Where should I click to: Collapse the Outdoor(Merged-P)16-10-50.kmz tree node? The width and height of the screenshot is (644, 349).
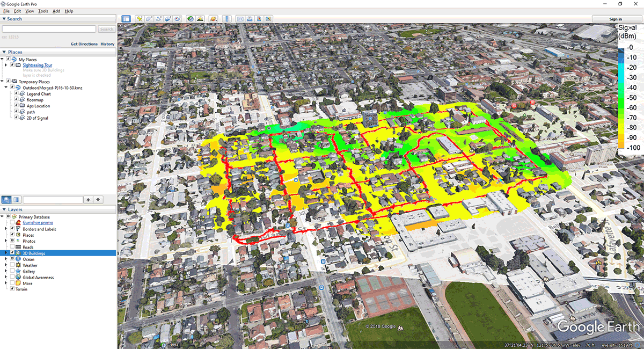6,88
